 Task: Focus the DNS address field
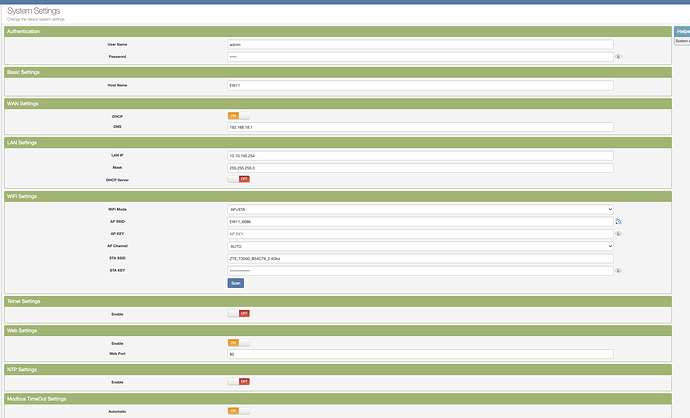(420, 127)
